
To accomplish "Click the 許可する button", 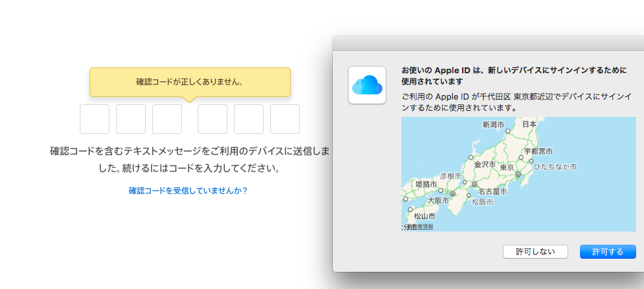I will pos(608,251).
